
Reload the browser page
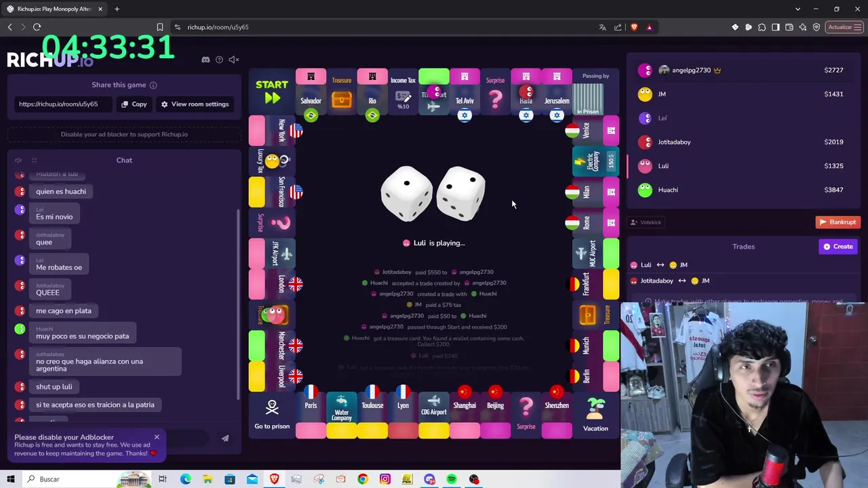pyautogui.click(x=37, y=27)
